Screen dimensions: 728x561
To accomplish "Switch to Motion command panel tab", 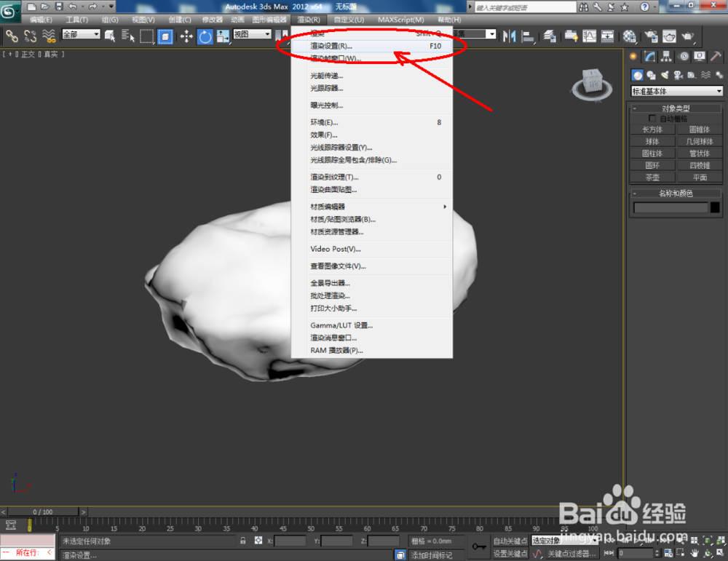I will click(684, 57).
